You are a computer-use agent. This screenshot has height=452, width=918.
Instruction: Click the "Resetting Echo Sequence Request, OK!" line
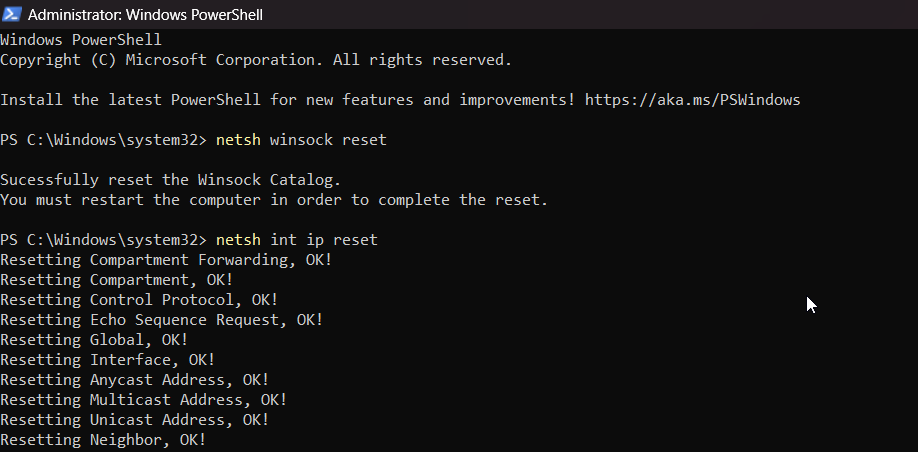coord(161,320)
